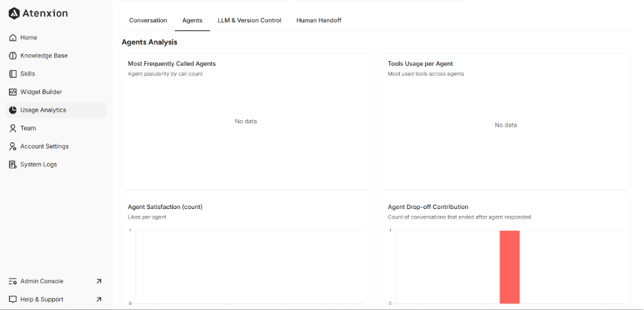Select Usage Analytics in sidebar
This screenshot has width=644, height=310.
tap(56, 110)
